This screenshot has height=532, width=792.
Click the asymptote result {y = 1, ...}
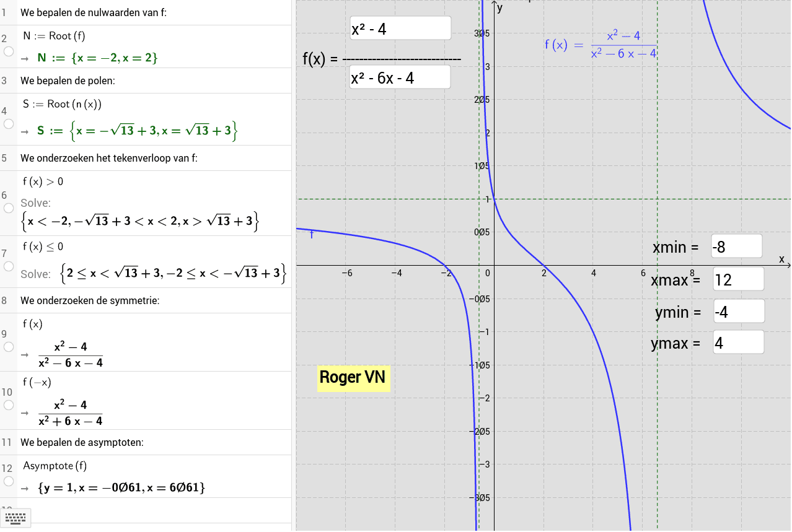tap(121, 488)
